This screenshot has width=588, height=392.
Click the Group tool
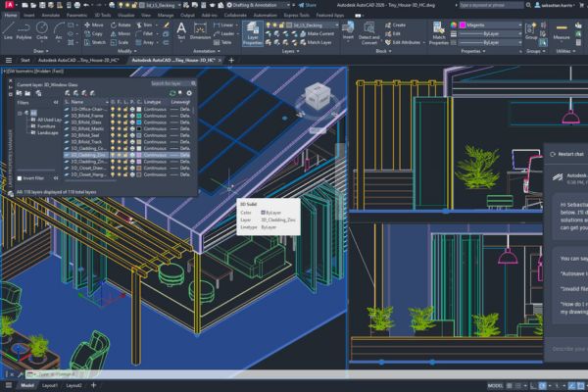click(x=531, y=30)
